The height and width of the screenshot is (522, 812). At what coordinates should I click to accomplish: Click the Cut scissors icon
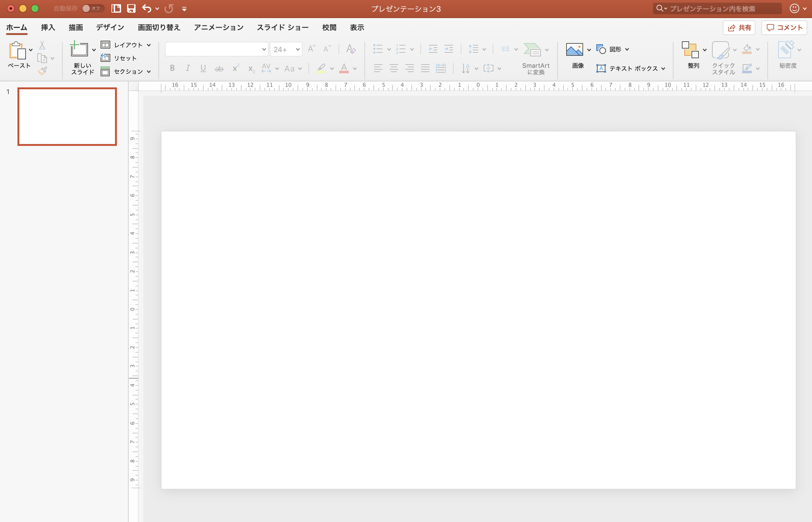(42, 45)
